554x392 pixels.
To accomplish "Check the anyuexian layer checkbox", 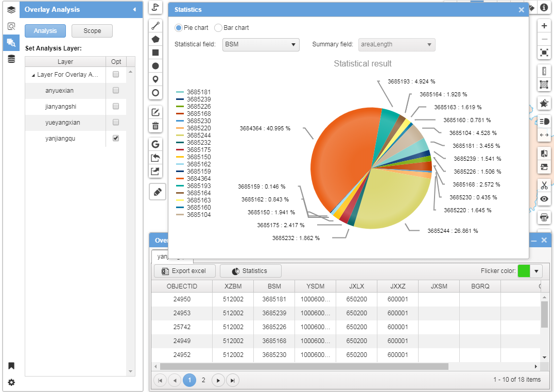I will [x=115, y=90].
